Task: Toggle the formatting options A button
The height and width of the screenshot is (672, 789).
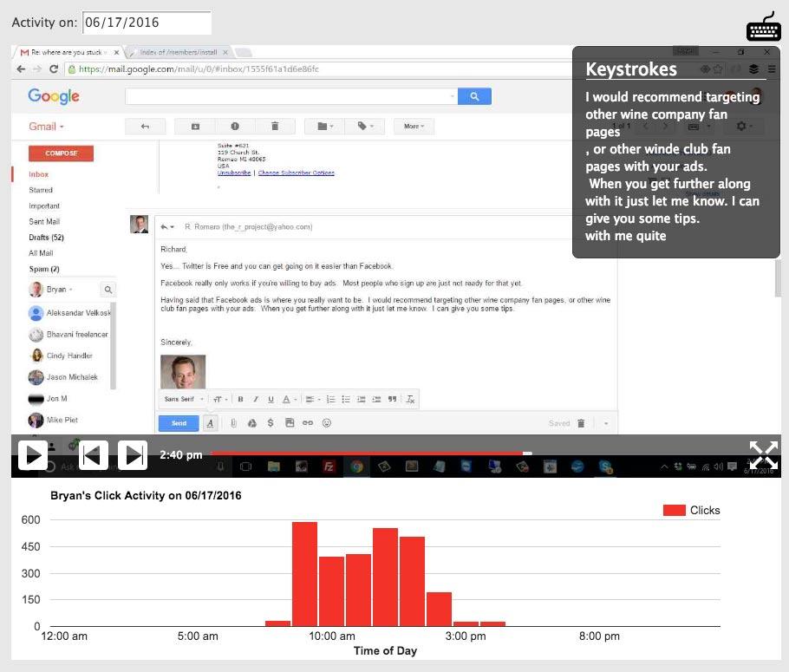Action: 211,423
